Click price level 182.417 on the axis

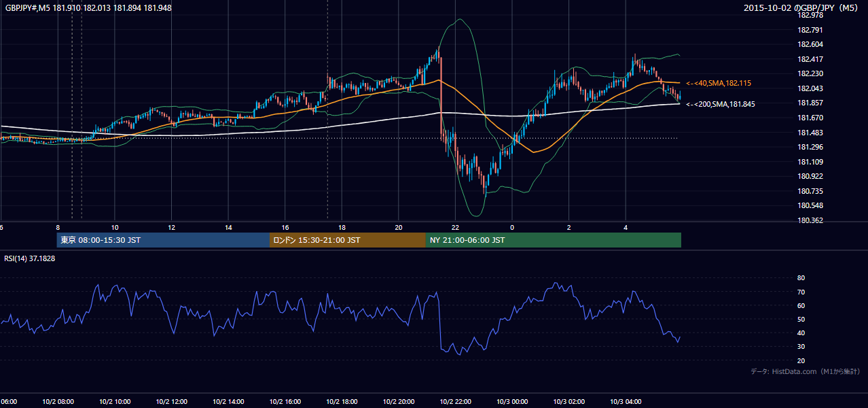pyautogui.click(x=810, y=59)
